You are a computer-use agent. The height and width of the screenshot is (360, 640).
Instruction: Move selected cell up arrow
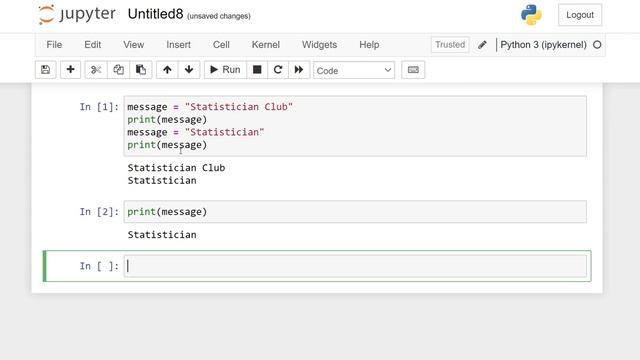click(167, 70)
